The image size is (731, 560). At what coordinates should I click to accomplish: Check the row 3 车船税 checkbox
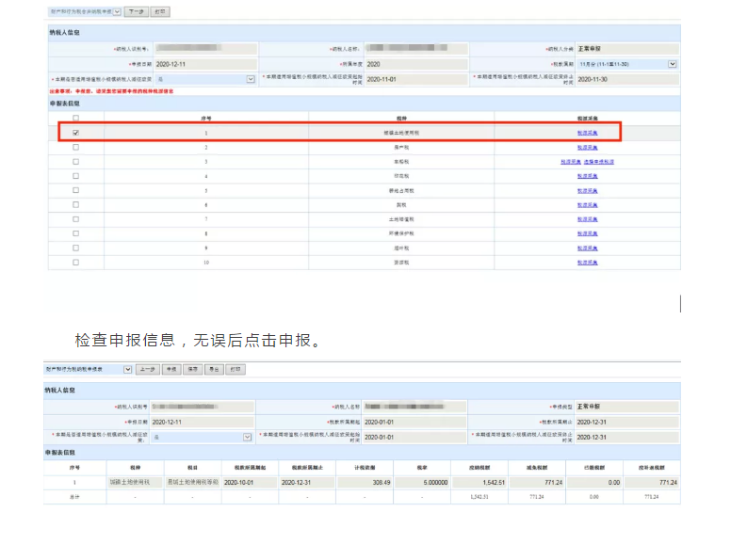click(76, 162)
